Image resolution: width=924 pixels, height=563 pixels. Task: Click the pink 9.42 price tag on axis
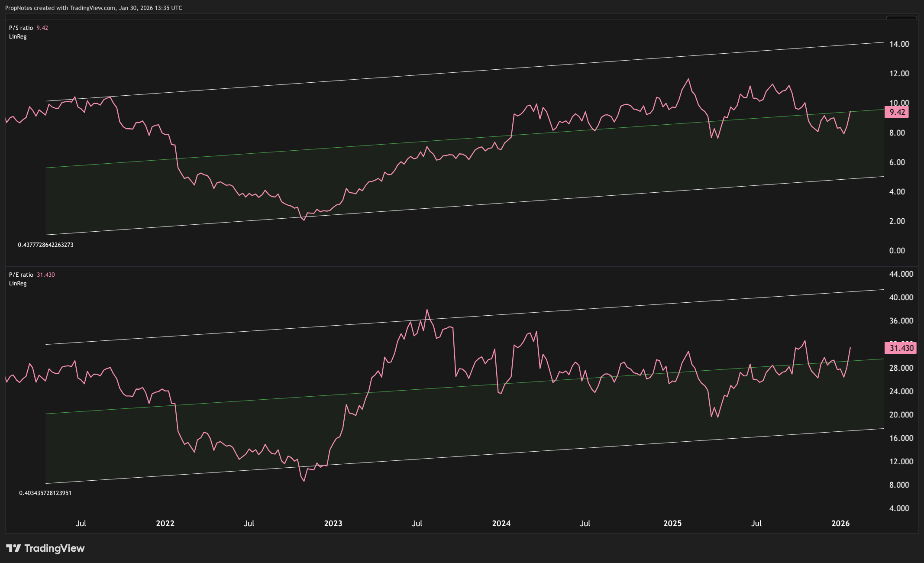point(897,112)
